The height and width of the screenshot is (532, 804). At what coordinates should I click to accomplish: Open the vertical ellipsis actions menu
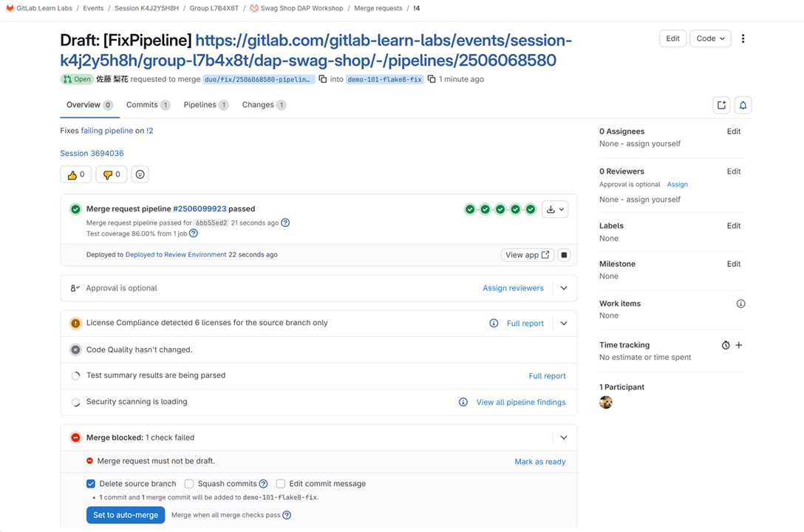click(743, 38)
